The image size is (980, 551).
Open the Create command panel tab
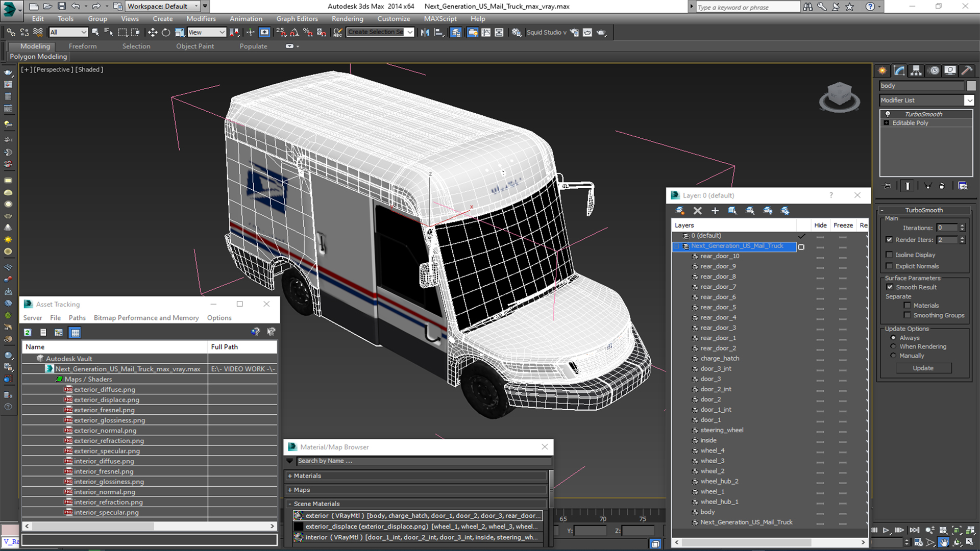[882, 70]
